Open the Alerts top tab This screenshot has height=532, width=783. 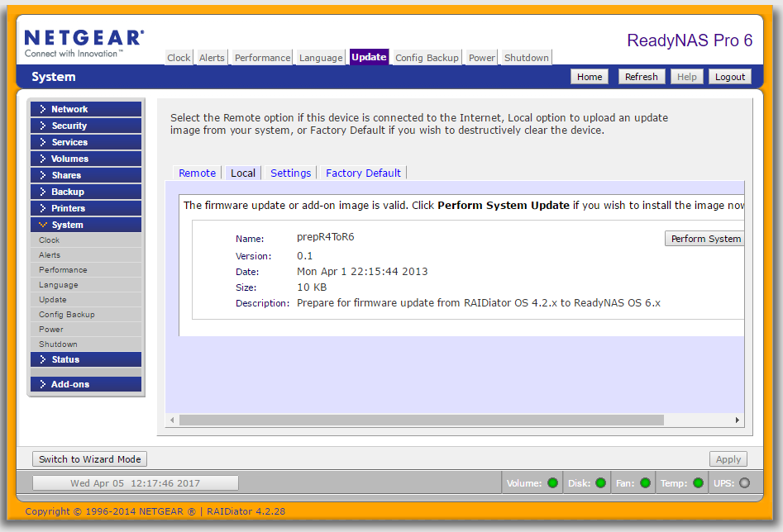212,58
